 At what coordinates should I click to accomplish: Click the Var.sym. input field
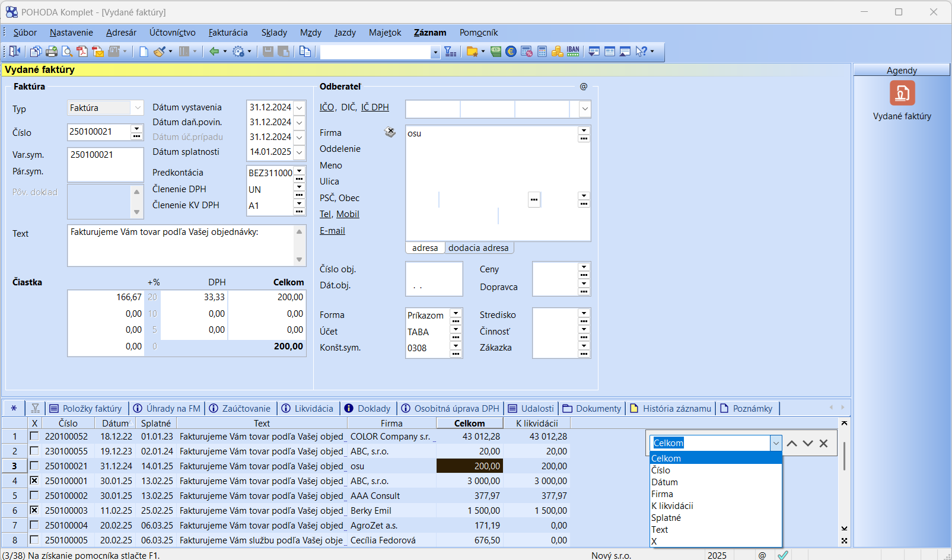point(106,155)
